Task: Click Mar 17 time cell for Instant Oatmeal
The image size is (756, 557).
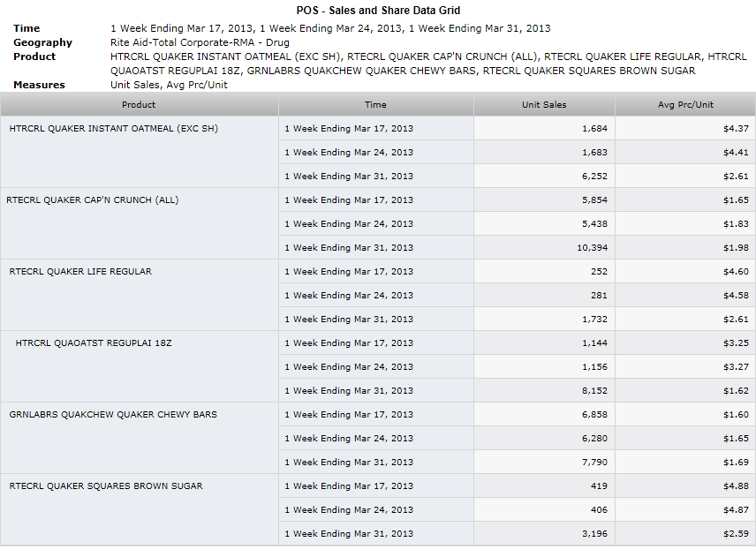Action: point(376,128)
